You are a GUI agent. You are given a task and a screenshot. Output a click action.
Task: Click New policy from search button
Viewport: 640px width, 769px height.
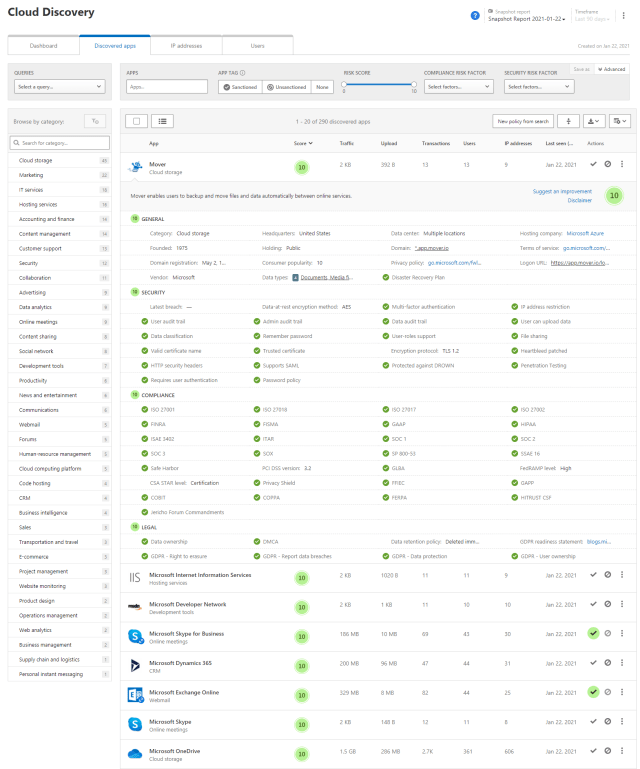[523, 121]
